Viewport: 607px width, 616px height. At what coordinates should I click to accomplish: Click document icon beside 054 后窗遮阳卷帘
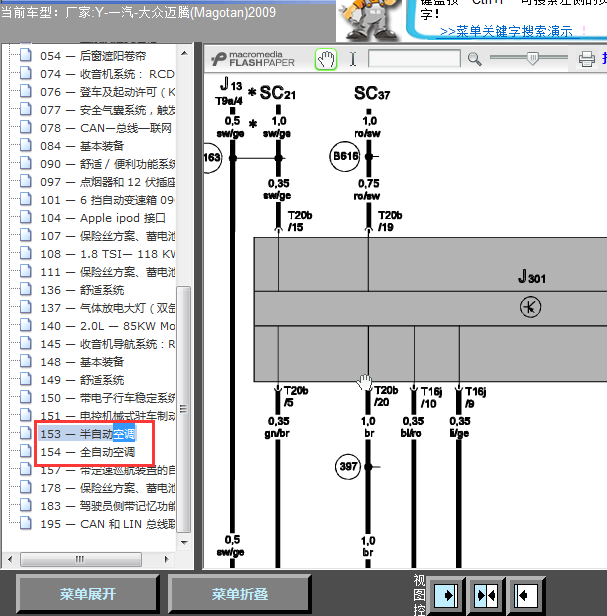point(26,55)
